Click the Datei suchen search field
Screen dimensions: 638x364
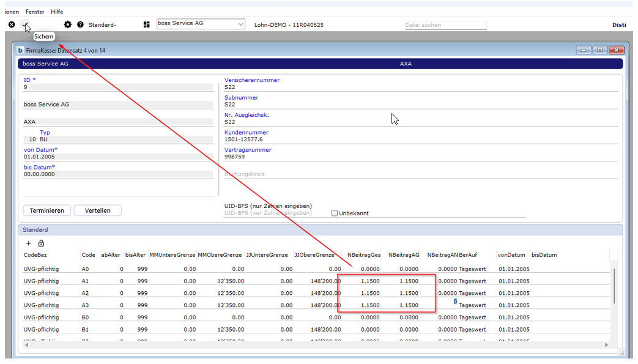pos(445,25)
